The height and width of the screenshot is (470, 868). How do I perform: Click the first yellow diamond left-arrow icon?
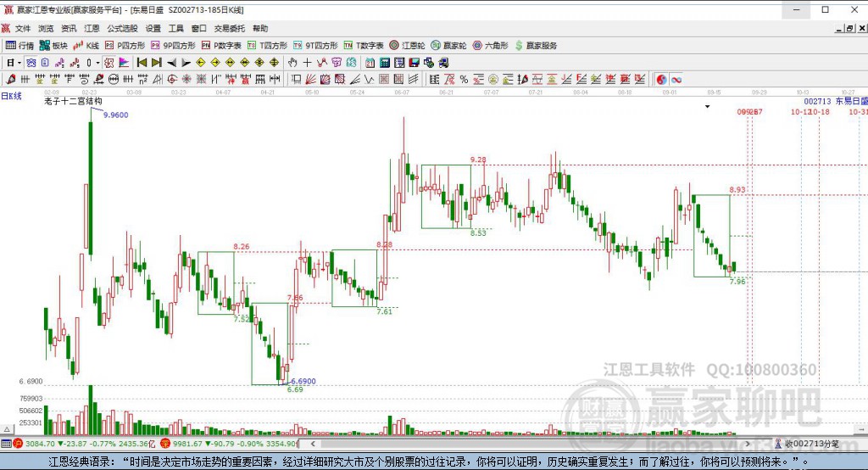(201, 63)
